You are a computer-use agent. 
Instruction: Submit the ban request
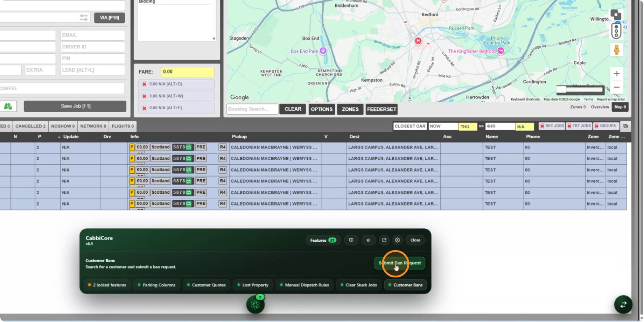400,263
